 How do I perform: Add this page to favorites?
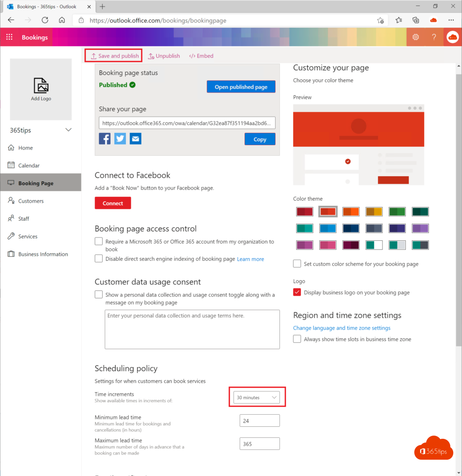click(x=380, y=20)
